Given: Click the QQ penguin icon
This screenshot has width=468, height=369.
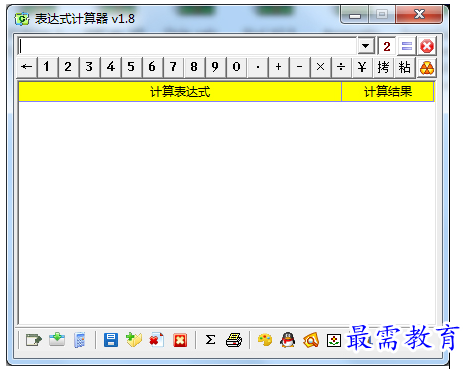Looking at the screenshot, I should (288, 340).
